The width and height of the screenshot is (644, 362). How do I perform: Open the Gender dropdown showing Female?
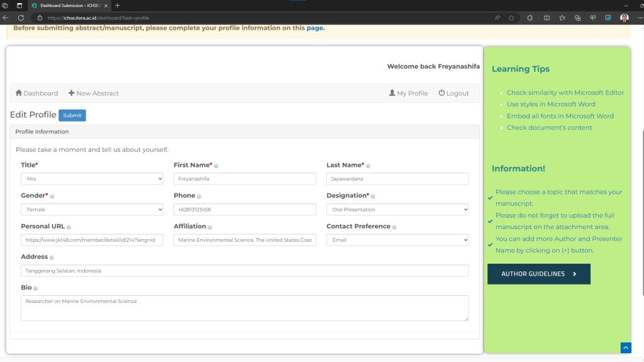(92, 210)
